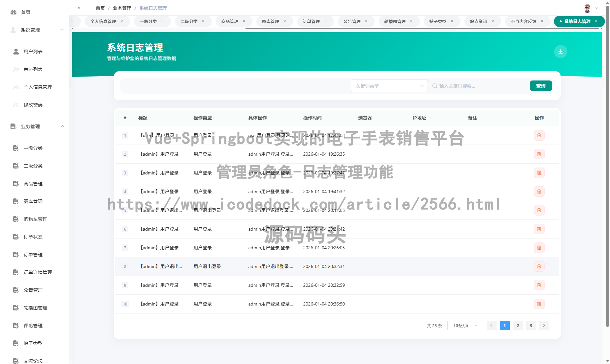
Task: Expand the 关键词类型 dropdown
Action: tap(389, 86)
